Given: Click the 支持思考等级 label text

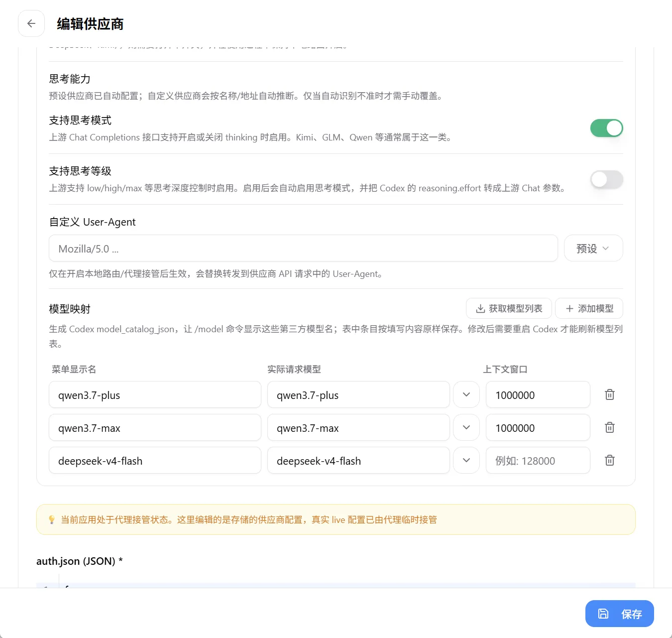Looking at the screenshot, I should [x=80, y=171].
